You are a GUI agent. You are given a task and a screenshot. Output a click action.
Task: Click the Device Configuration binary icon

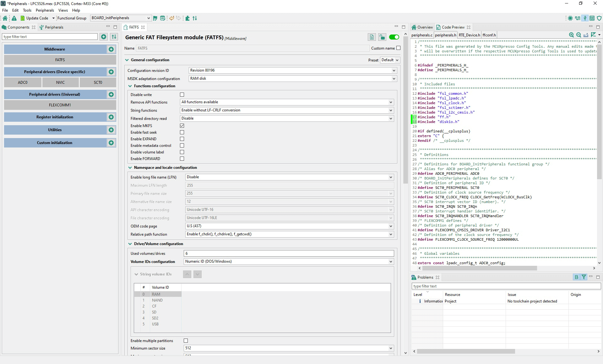click(592, 18)
